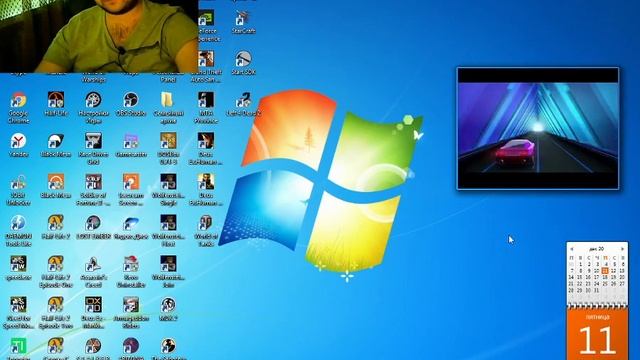This screenshot has height=360, width=640.
Task: Launch the Grand Theft Auto San Andreas shortcut
Action: click(x=206, y=66)
